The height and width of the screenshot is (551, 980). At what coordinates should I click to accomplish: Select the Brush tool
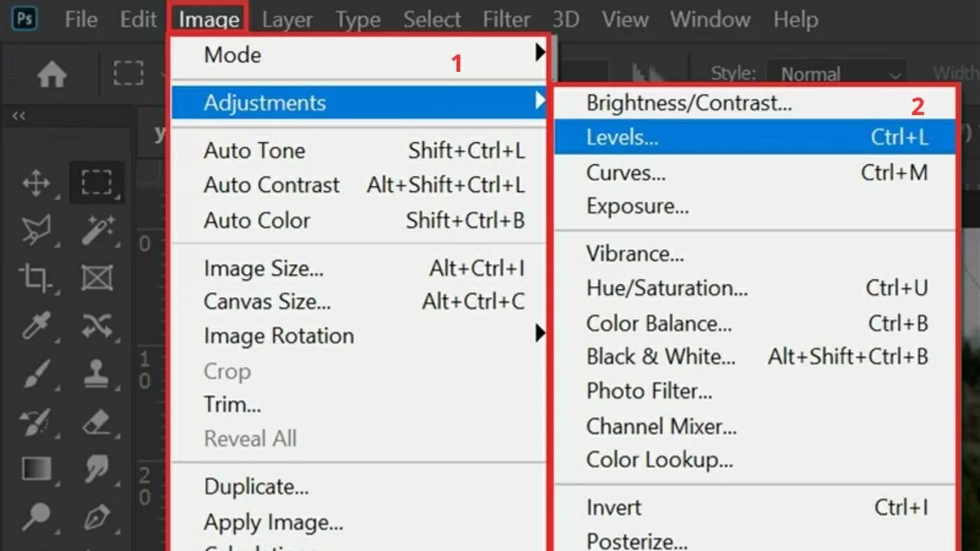click(36, 375)
